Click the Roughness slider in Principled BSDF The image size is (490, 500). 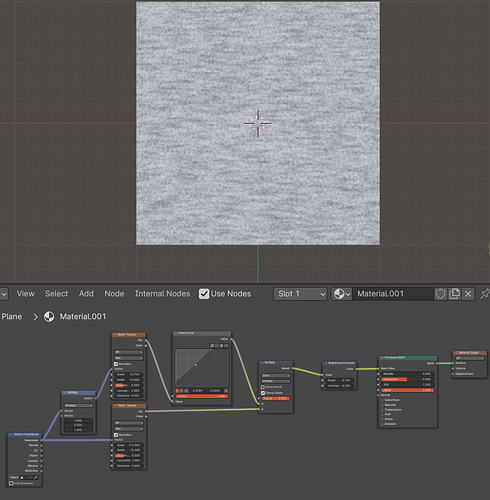pos(408,379)
